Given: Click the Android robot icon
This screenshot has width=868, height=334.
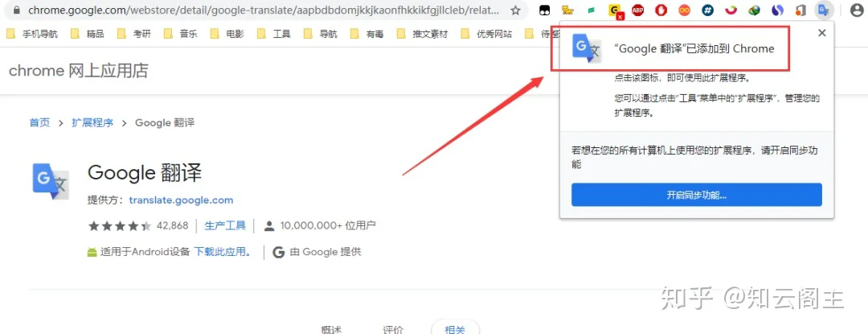Looking at the screenshot, I should (x=92, y=252).
